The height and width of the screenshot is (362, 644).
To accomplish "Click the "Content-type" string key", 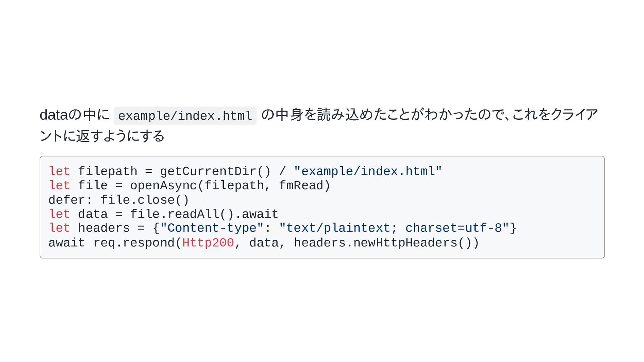I will [x=212, y=228].
